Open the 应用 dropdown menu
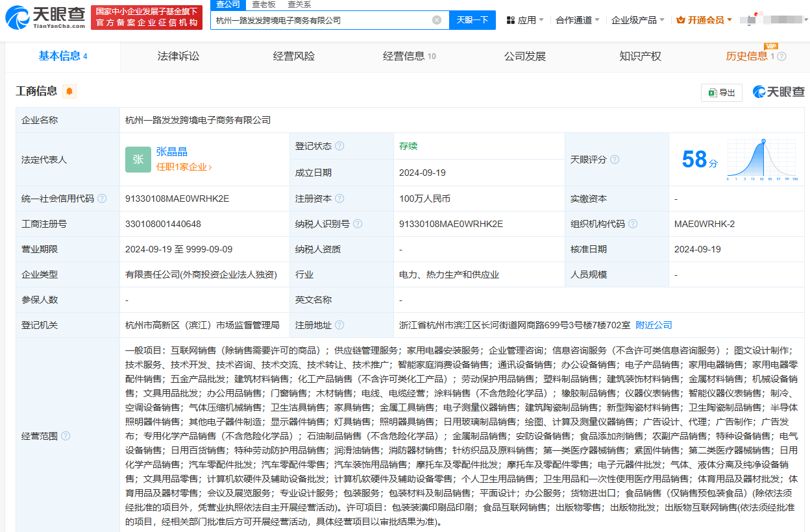The height and width of the screenshot is (532, 810). tap(525, 20)
